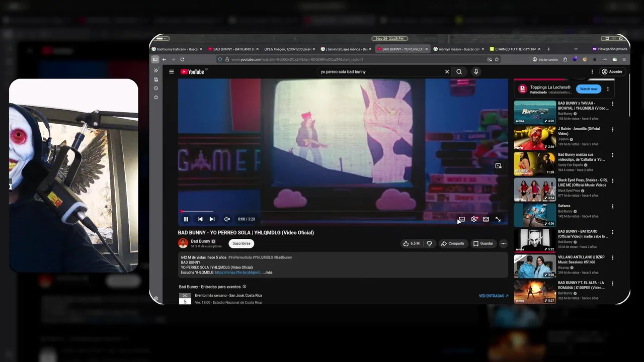Open the Safaera video thumbnail
Image resolution: width=644 pixels, height=362 pixels.
[535, 215]
